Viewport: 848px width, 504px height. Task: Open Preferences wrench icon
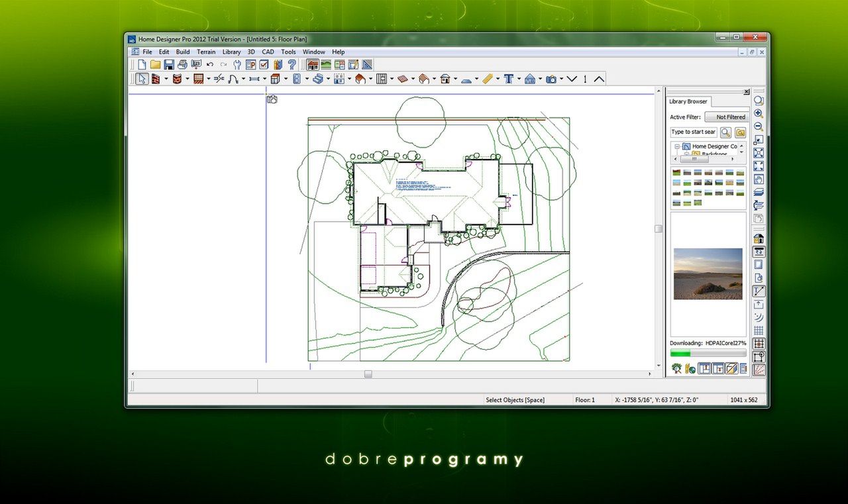(x=237, y=64)
